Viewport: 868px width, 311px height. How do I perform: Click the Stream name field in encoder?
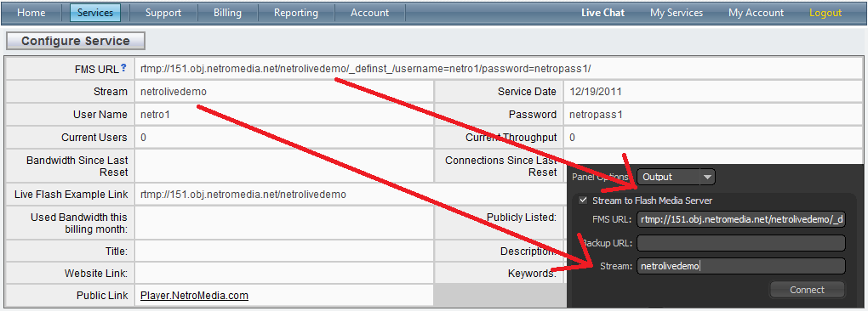pos(741,266)
